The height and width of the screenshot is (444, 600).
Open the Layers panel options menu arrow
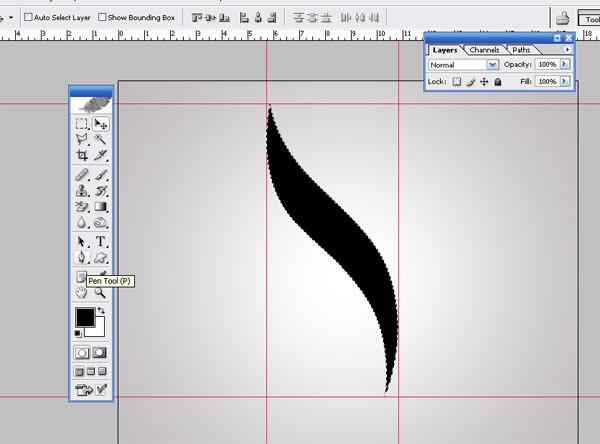[568, 49]
